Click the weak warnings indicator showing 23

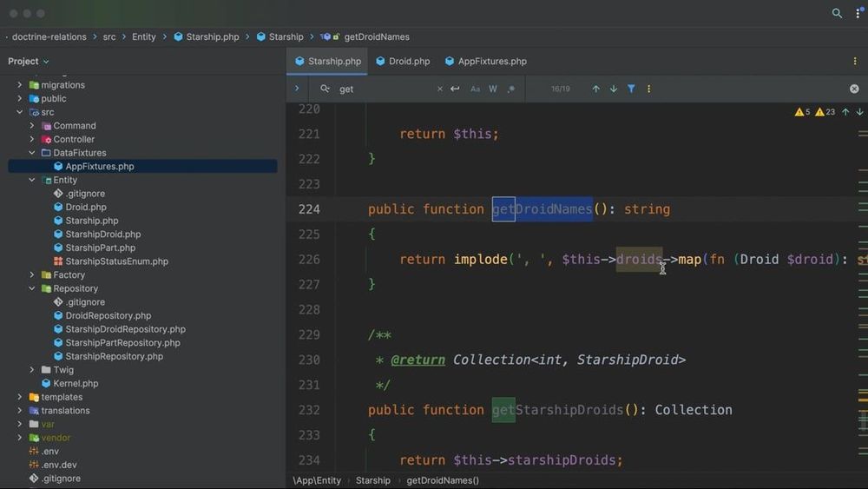click(825, 112)
